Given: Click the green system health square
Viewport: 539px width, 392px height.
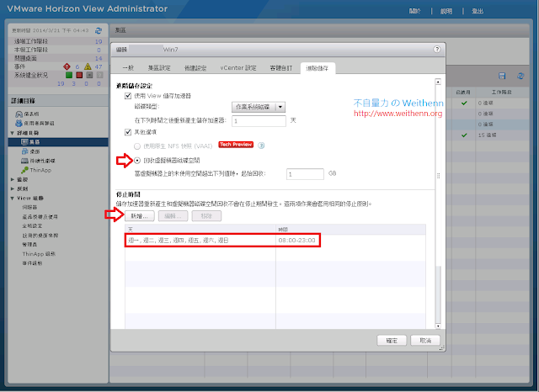Looking at the screenshot, I should click(69, 75).
